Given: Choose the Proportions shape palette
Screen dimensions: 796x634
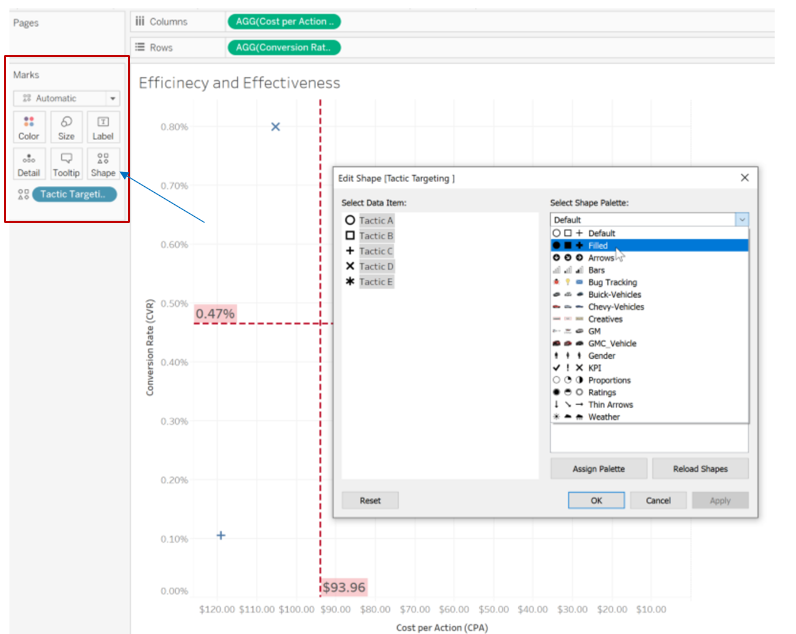Looking at the screenshot, I should (x=649, y=380).
